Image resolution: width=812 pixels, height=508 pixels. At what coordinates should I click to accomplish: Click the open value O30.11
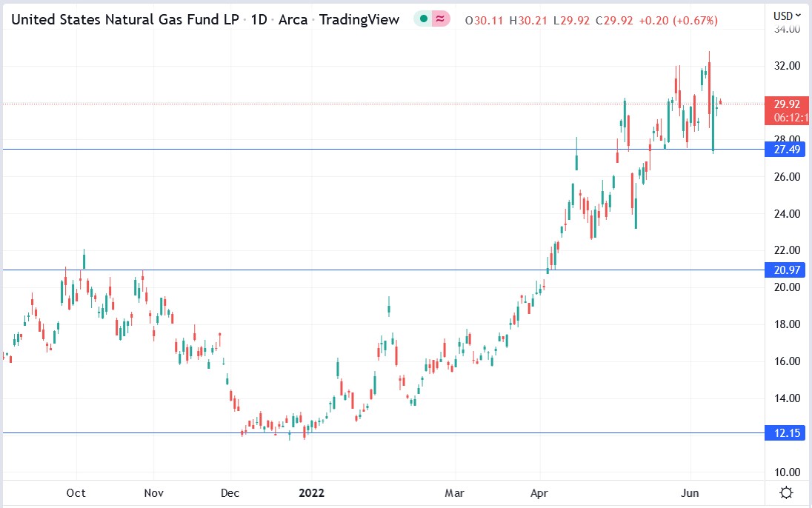[485, 21]
